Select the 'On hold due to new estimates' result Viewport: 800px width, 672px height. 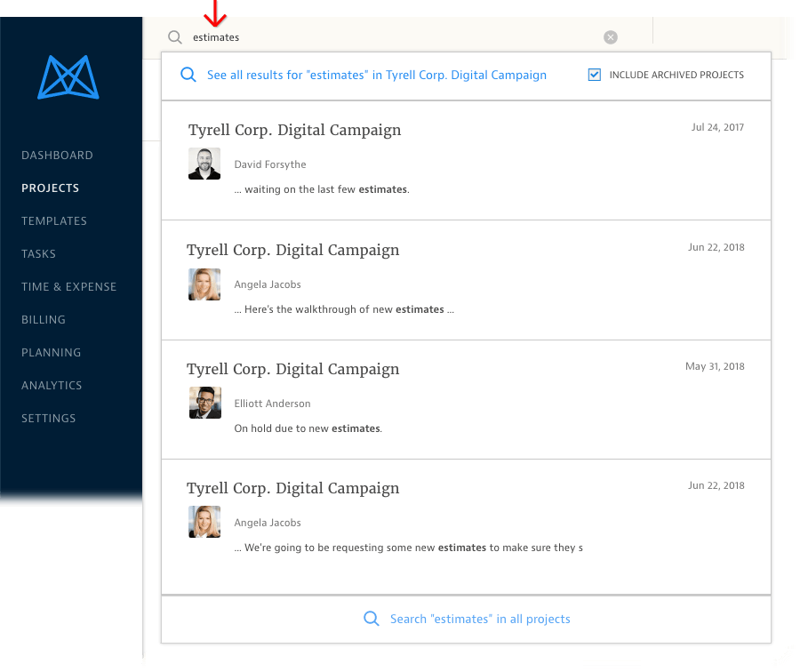(308, 428)
